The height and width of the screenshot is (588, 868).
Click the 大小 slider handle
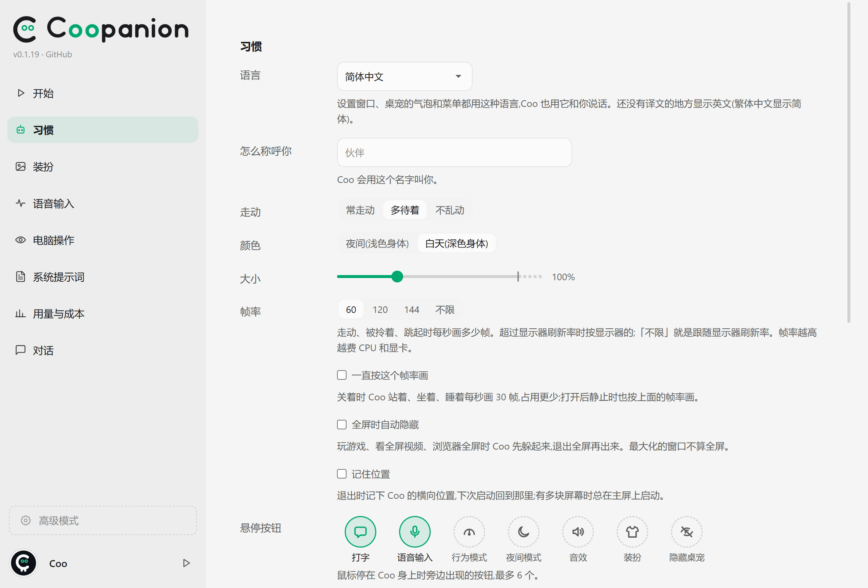click(397, 277)
